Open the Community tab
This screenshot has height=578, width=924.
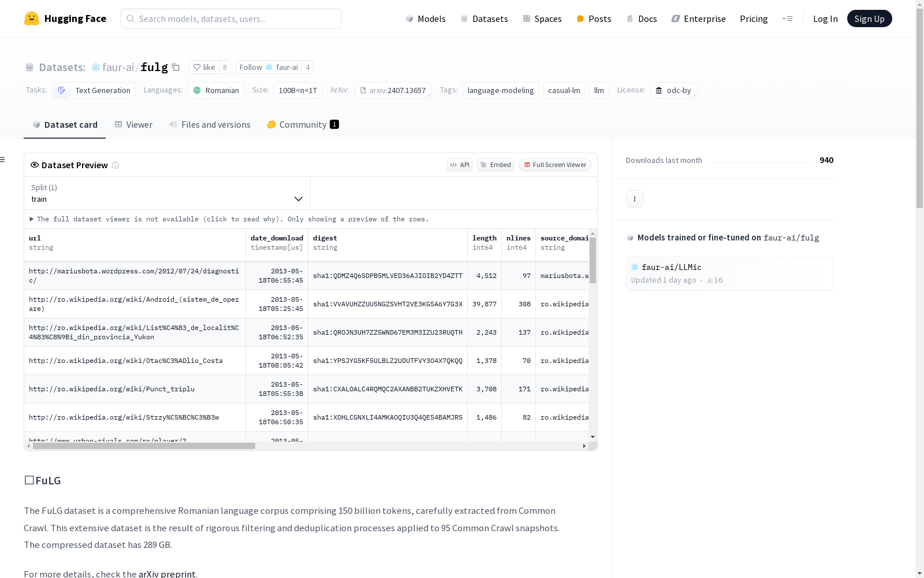[x=303, y=125]
